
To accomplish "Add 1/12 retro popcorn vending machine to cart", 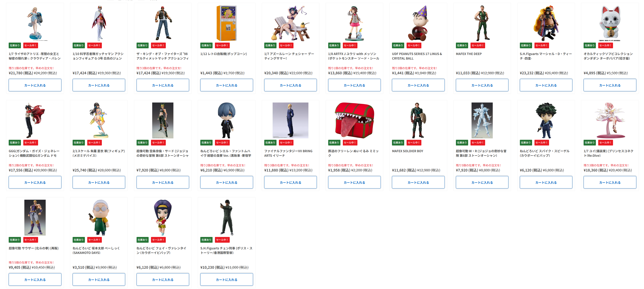I will (x=226, y=85).
